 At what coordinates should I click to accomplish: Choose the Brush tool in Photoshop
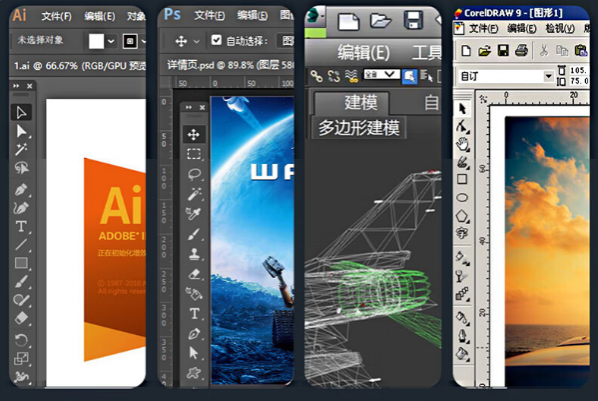[x=194, y=234]
